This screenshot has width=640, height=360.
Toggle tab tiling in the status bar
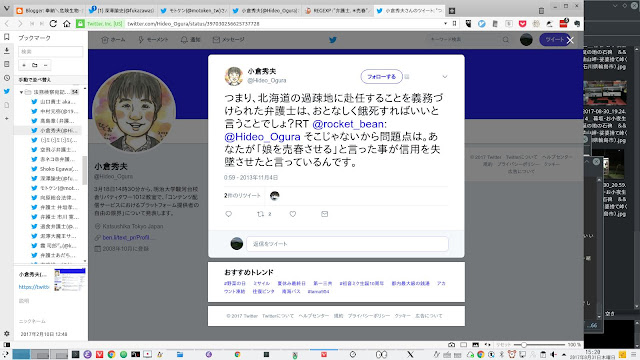tap(464, 344)
